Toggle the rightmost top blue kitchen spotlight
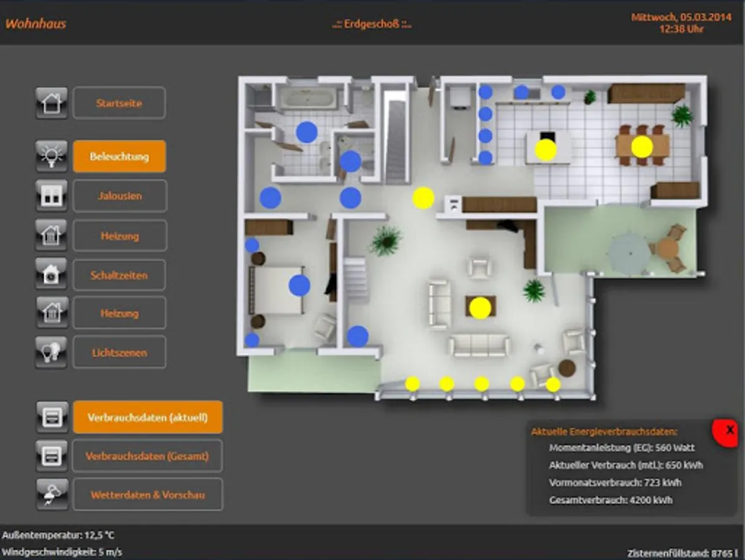 558,92
